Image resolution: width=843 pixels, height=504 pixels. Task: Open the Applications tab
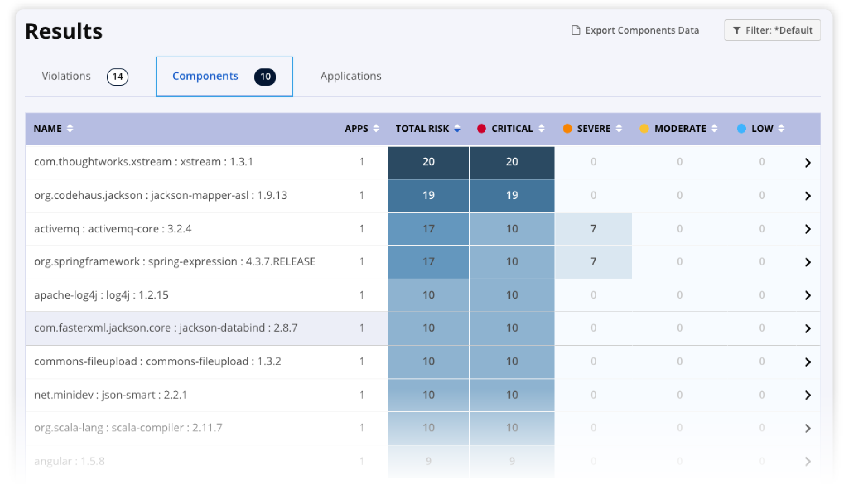click(350, 76)
